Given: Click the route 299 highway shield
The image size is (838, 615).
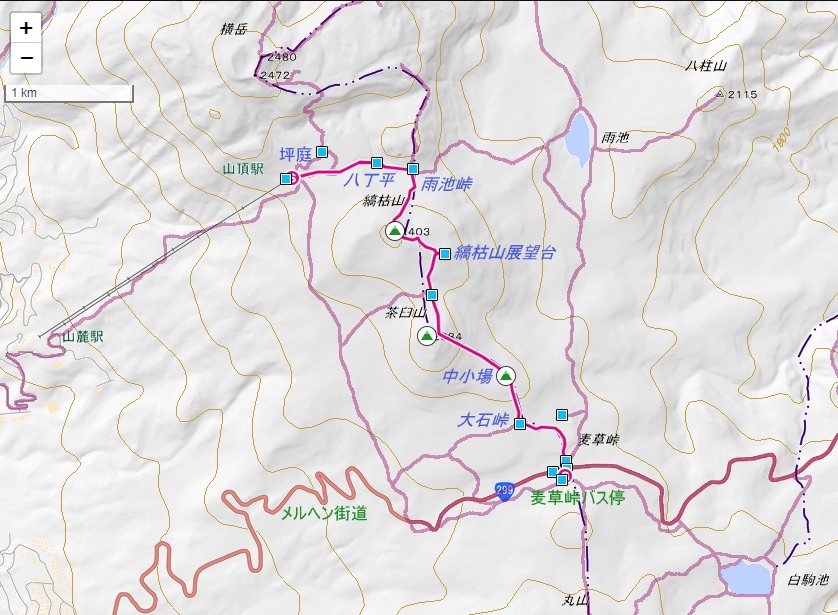Looking at the screenshot, I should pyautogui.click(x=504, y=491).
